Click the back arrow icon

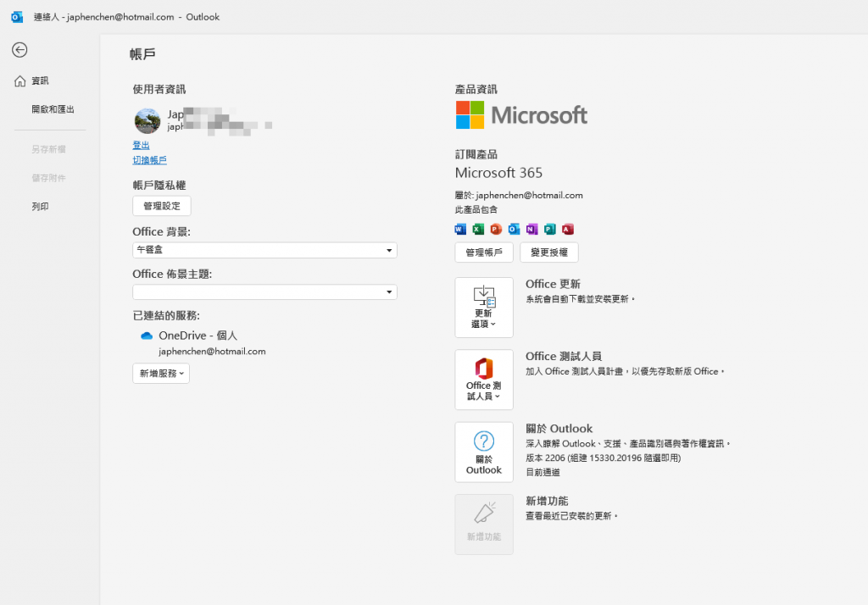click(x=19, y=50)
